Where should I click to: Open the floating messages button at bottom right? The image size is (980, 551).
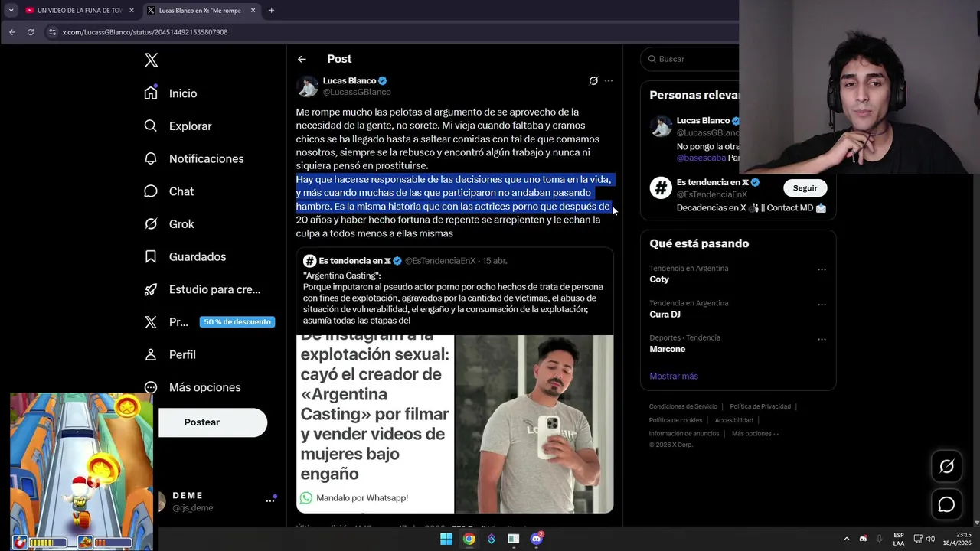[x=947, y=505]
